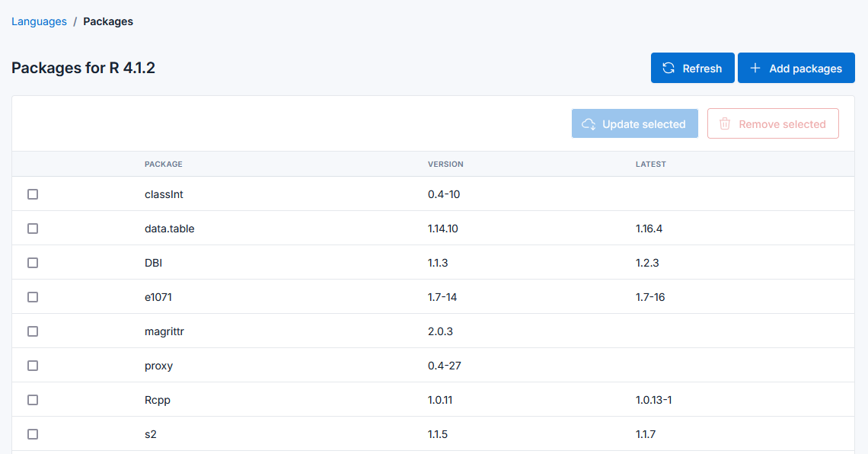
Task: Open the Add packages button
Action: 796,68
